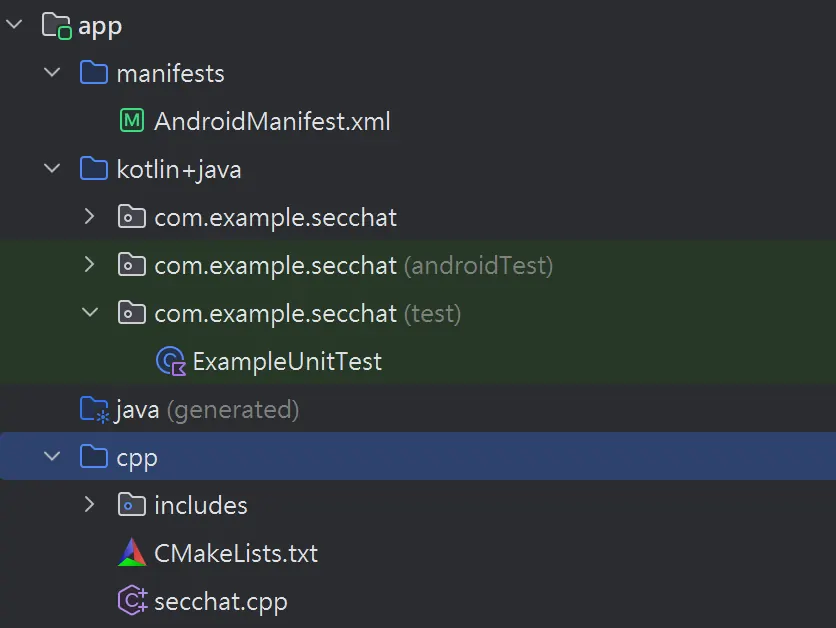Select the ExampleUnitTest file
Image resolution: width=836 pixels, height=628 pixels.
click(287, 361)
